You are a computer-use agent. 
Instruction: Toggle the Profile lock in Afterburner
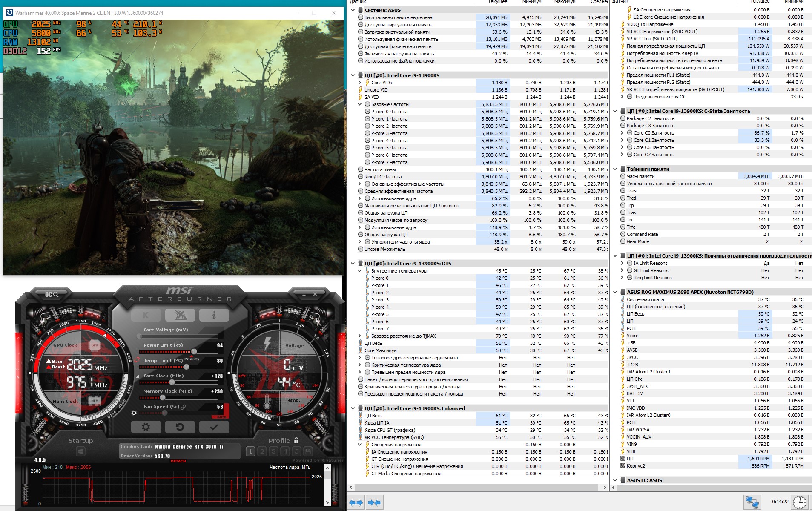(296, 440)
